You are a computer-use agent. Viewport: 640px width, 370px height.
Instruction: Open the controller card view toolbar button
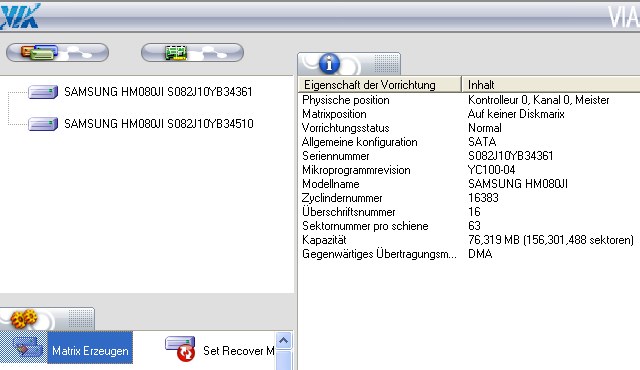[192, 53]
